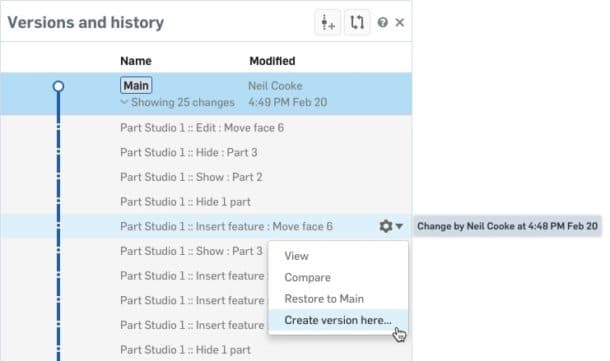This screenshot has height=361, width=610.
Task: Select 'Insert feature : Move face 6' row
Action: click(x=205, y=226)
